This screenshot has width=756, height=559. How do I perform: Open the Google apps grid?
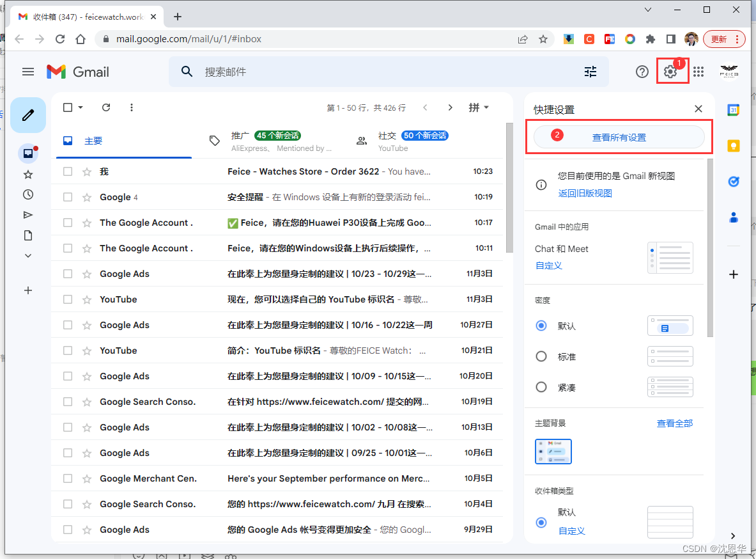tap(698, 72)
